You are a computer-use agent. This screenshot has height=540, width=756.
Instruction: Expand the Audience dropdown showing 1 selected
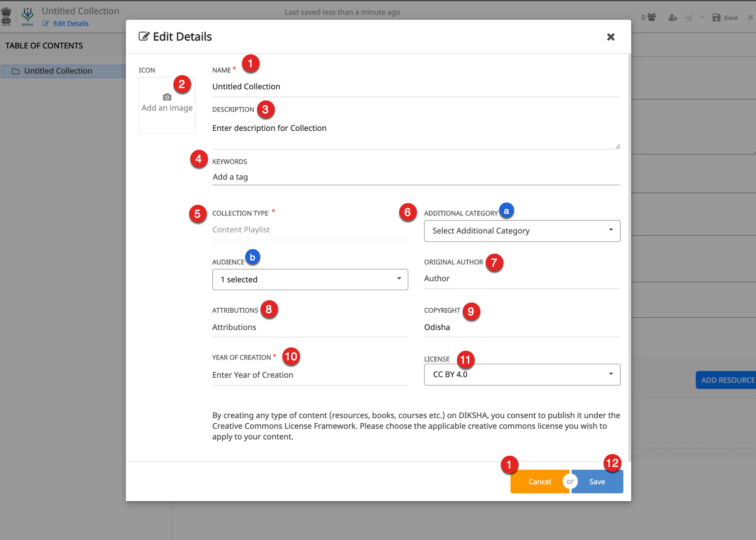[x=310, y=280]
